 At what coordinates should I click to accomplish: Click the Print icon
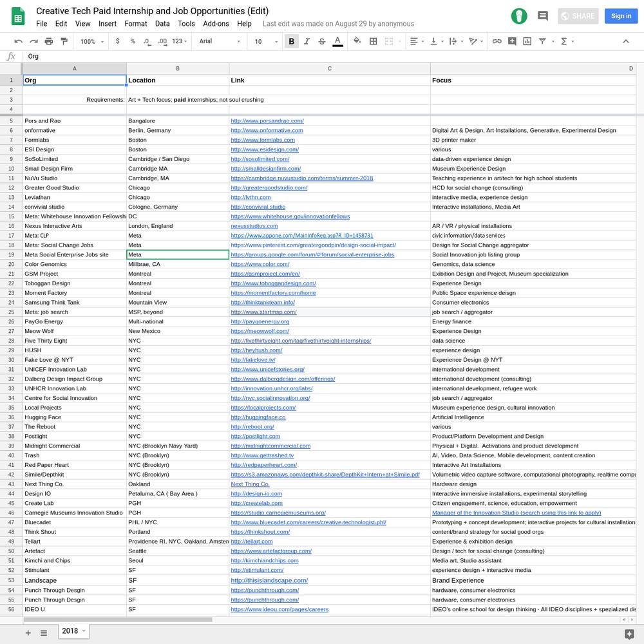click(49, 41)
